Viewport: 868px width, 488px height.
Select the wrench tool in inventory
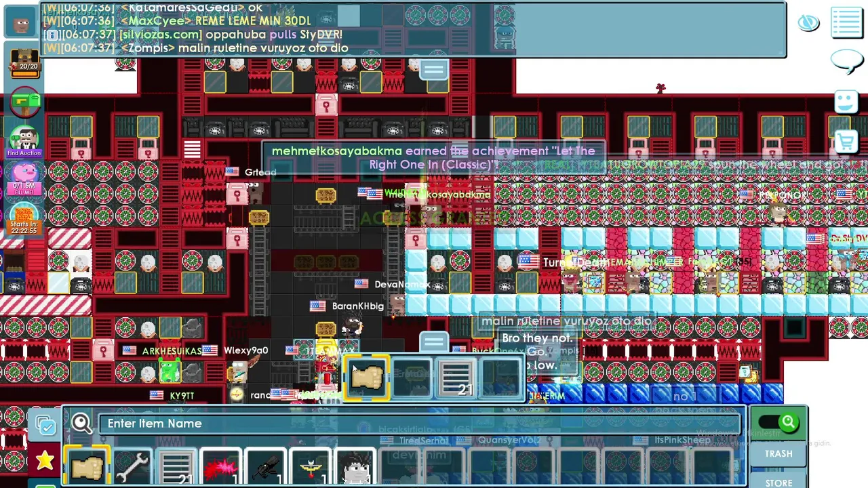[132, 467]
